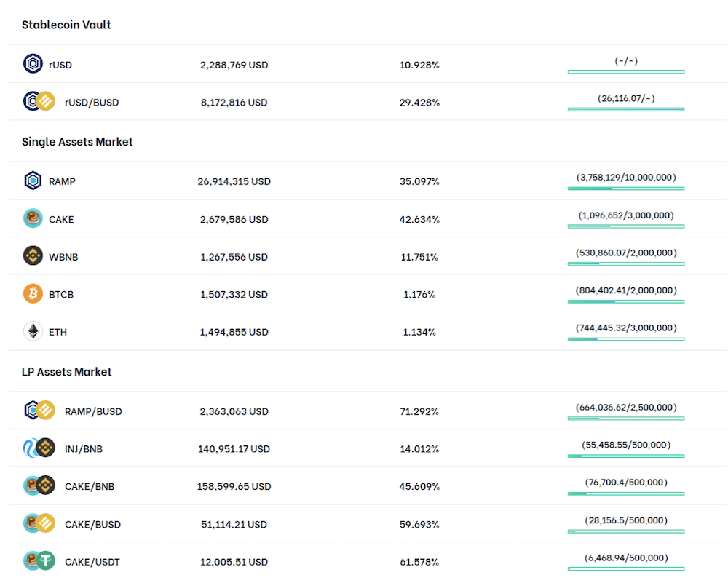Click the 61.578% rate
The image size is (728, 583).
[x=419, y=562]
